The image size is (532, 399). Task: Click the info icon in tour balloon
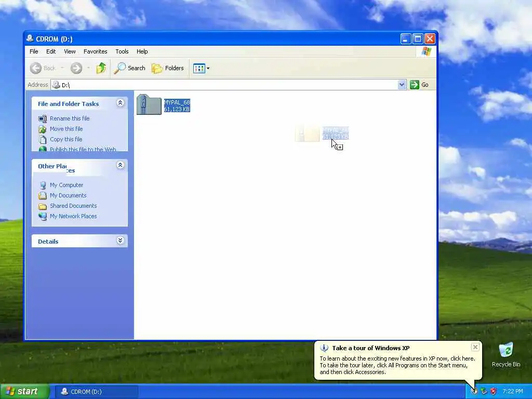point(324,348)
